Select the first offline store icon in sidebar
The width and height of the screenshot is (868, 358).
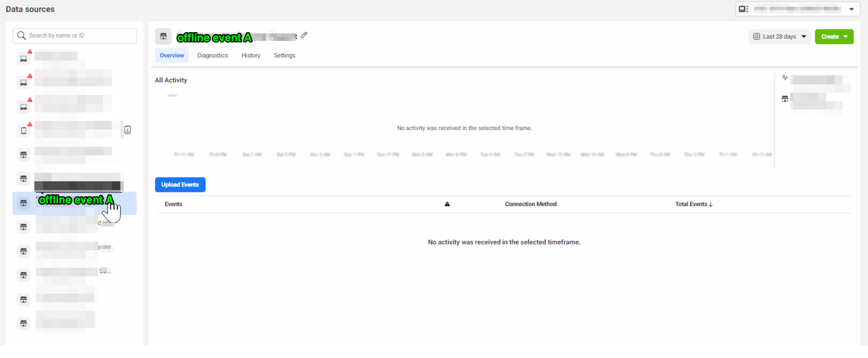coord(24,155)
